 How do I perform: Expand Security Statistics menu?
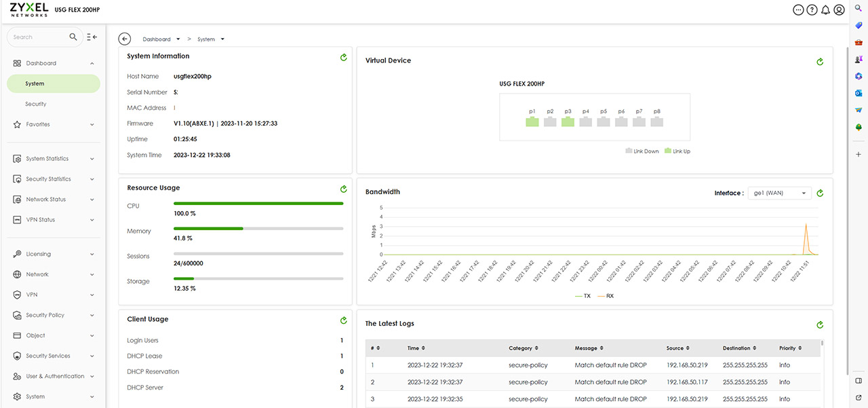point(53,179)
